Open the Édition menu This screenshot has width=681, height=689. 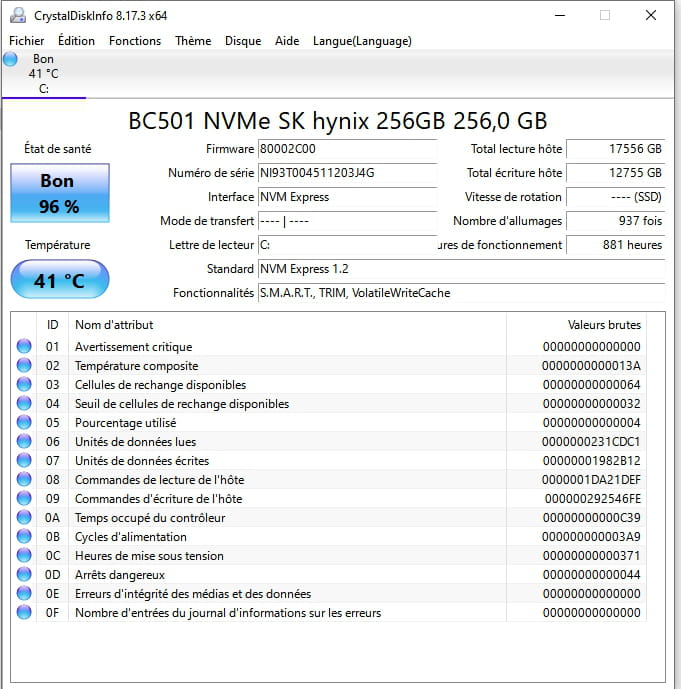(x=76, y=41)
